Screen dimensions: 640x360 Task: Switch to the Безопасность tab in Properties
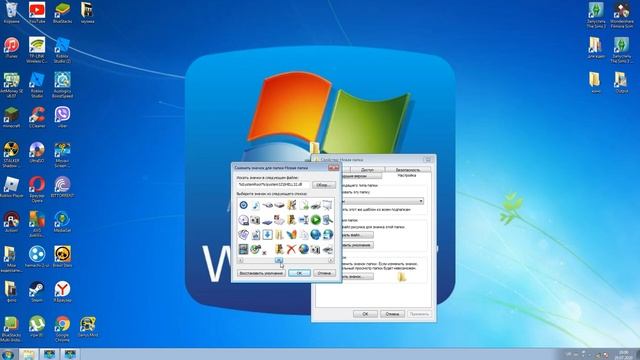pyautogui.click(x=408, y=170)
